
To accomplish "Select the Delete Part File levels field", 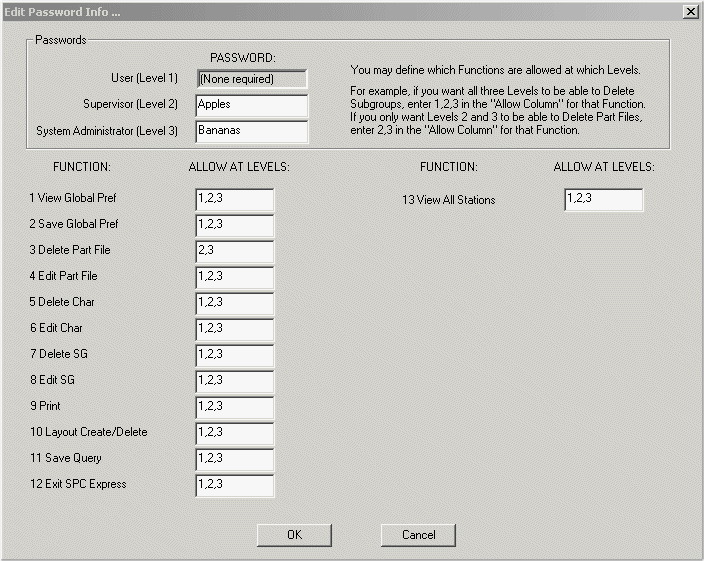I will pyautogui.click(x=235, y=251).
